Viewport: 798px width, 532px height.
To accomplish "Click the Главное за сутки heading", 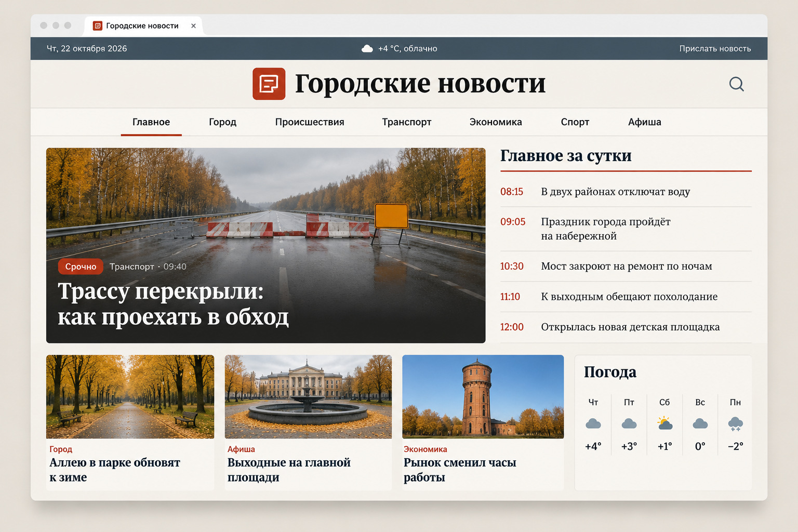I will tap(566, 156).
